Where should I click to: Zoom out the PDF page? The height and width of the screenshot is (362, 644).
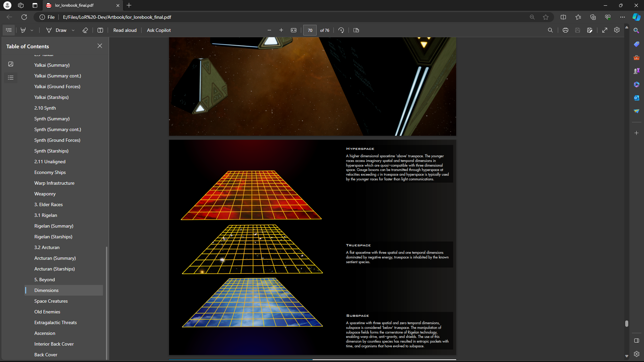[x=269, y=30]
